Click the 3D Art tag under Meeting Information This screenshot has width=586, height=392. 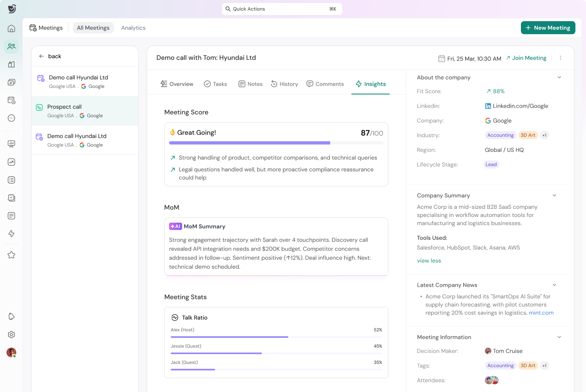click(528, 366)
